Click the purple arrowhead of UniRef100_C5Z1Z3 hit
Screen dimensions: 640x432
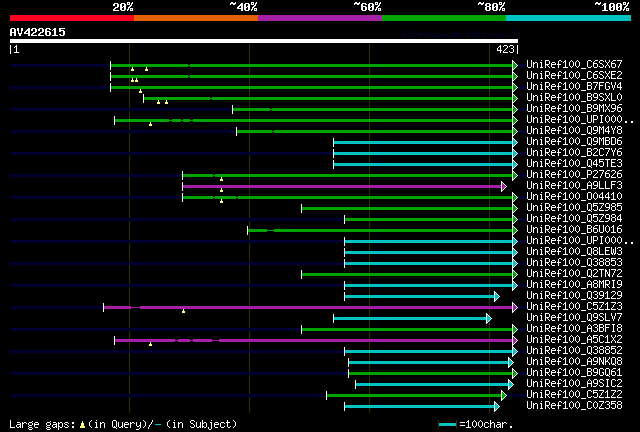pos(515,307)
